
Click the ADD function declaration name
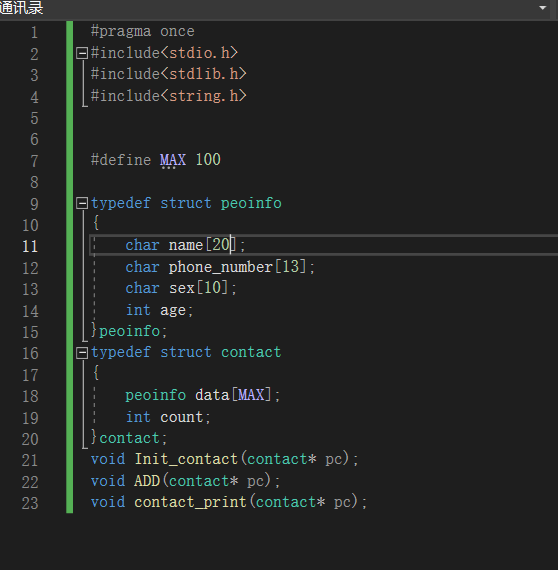147,481
